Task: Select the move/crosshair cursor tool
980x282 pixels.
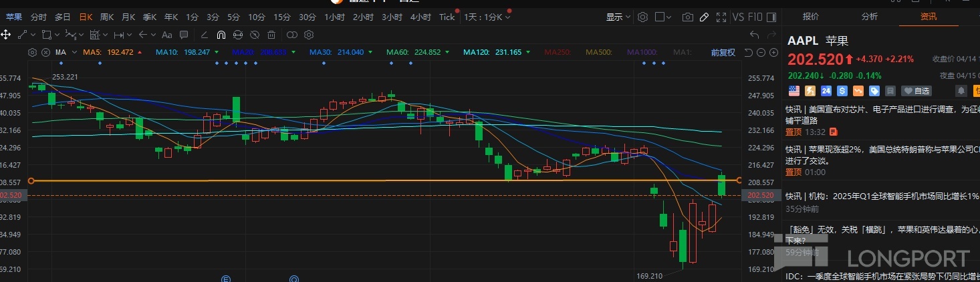Action: [x=5, y=35]
